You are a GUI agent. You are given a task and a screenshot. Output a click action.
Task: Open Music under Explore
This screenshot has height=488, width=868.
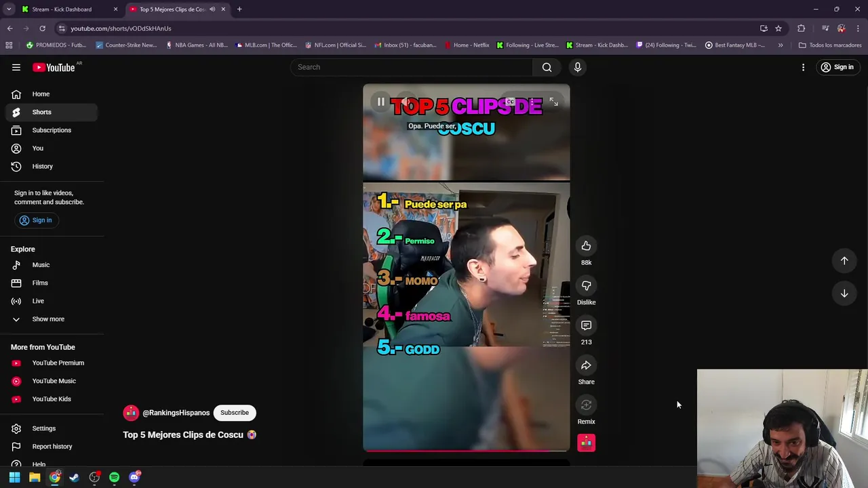tap(52, 265)
